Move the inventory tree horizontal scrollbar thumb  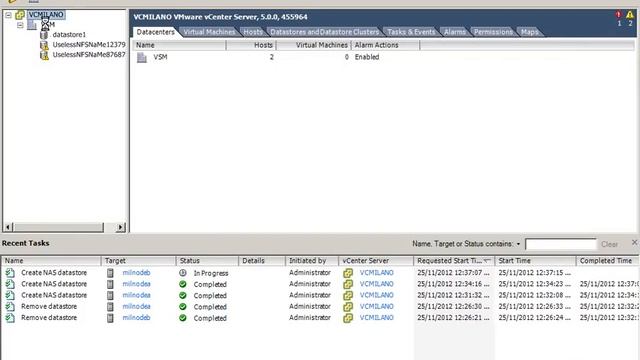click(x=59, y=227)
